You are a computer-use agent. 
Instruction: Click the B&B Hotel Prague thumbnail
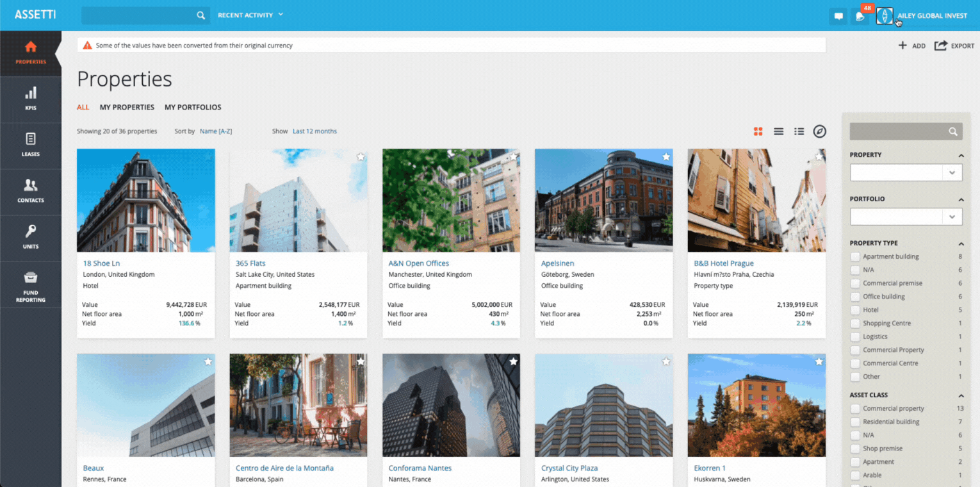tap(756, 201)
